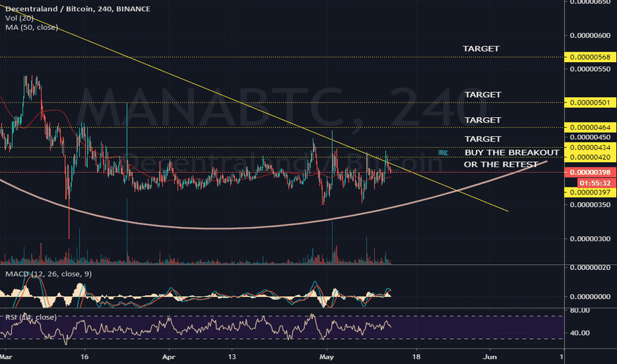The height and width of the screenshot is (364, 617).
Task: Open the MACD (12, 26, close, 9) legend
Action: click(48, 274)
